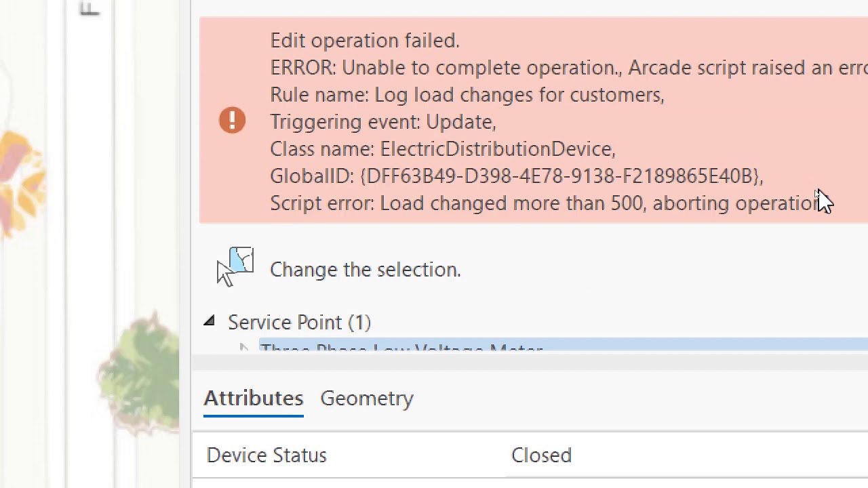Click the Rule name line in the error

(x=467, y=94)
